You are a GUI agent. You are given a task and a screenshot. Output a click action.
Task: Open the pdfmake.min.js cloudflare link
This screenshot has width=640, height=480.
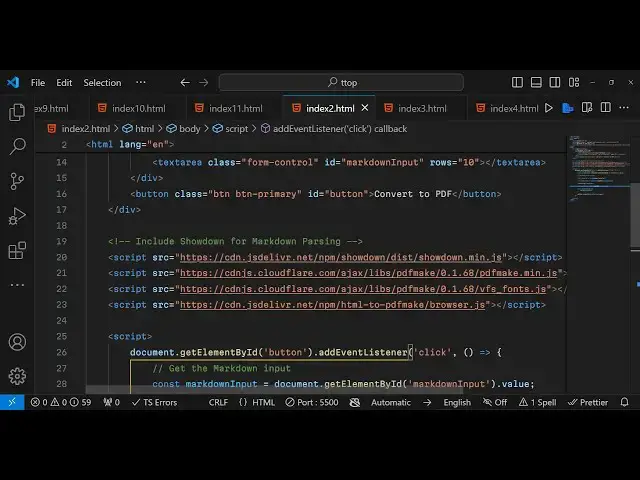[x=369, y=273]
